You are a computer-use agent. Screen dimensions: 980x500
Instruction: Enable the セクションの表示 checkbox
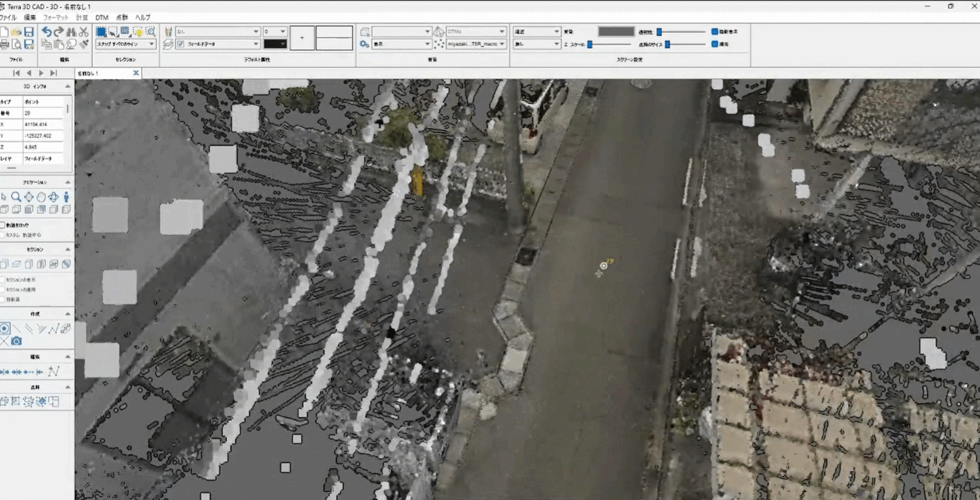(3, 280)
